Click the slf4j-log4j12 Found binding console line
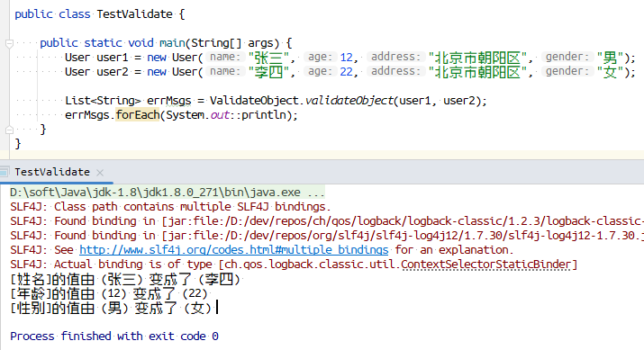 327,236
